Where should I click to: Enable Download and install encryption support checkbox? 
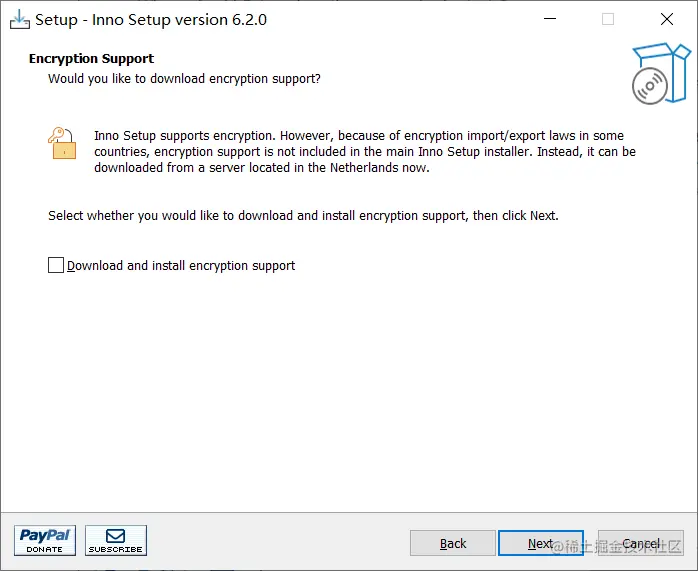(x=56, y=265)
